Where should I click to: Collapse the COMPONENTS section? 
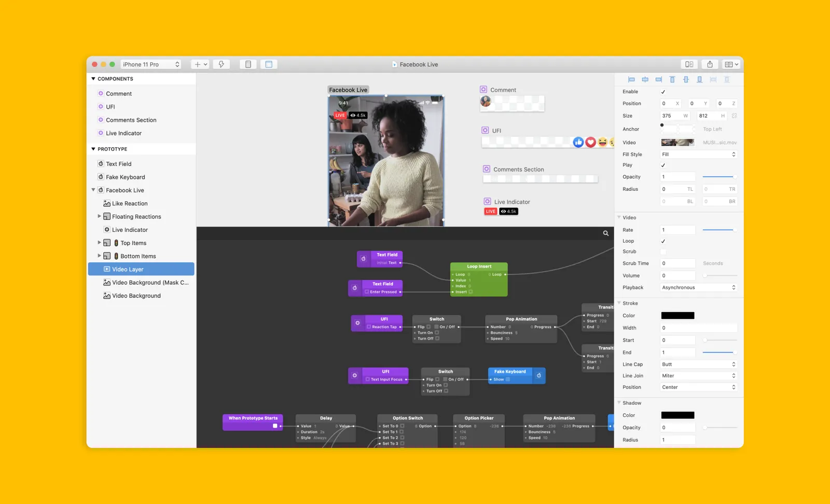(93, 79)
